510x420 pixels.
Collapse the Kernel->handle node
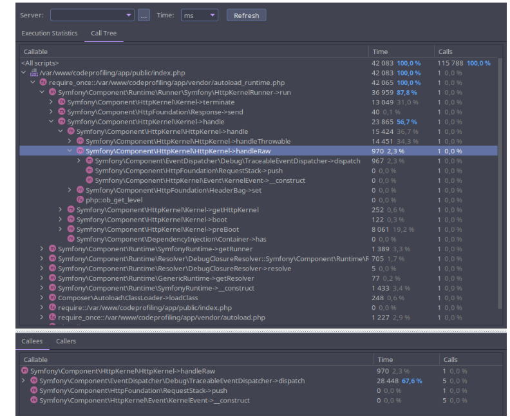51,121
